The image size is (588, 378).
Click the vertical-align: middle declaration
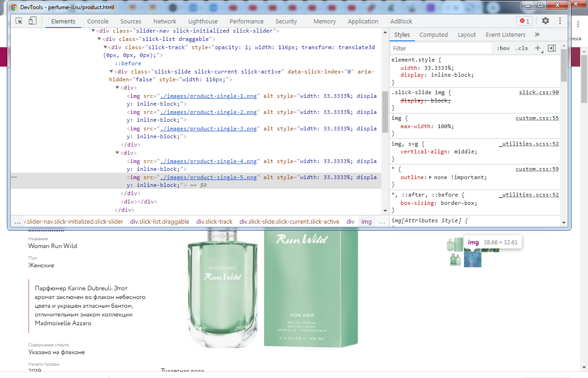(x=439, y=152)
